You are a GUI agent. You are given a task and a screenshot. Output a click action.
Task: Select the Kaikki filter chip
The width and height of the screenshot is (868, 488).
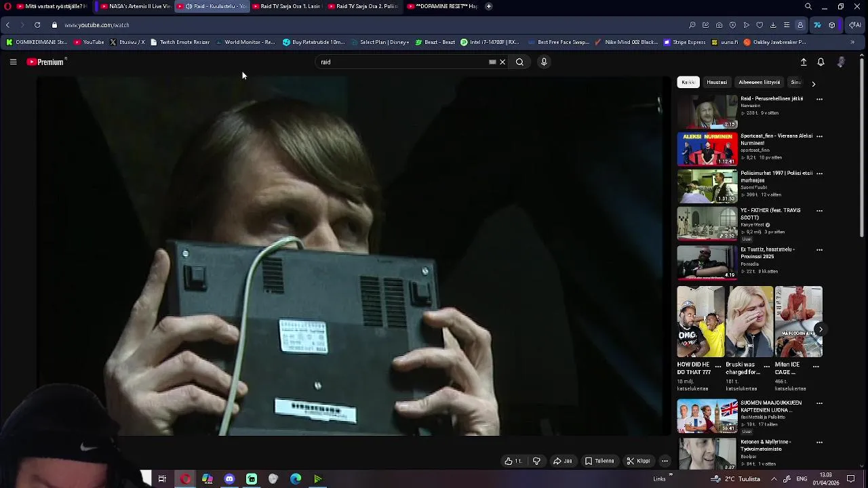[688, 82]
